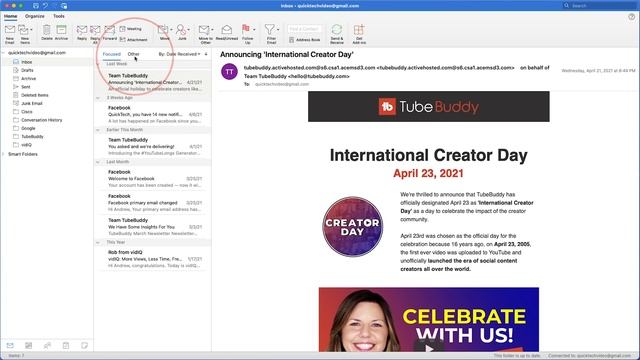Open the New Items button
The height and width of the screenshot is (360, 640).
(24, 34)
